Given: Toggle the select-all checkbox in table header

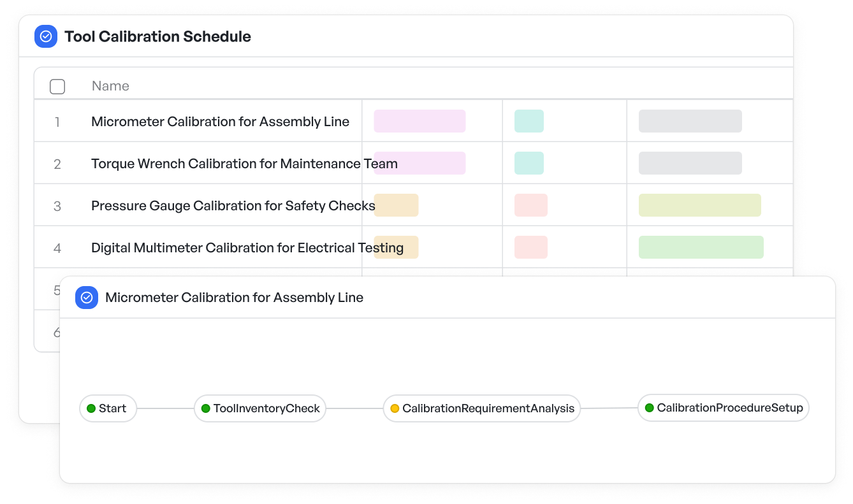Looking at the screenshot, I should [x=57, y=87].
